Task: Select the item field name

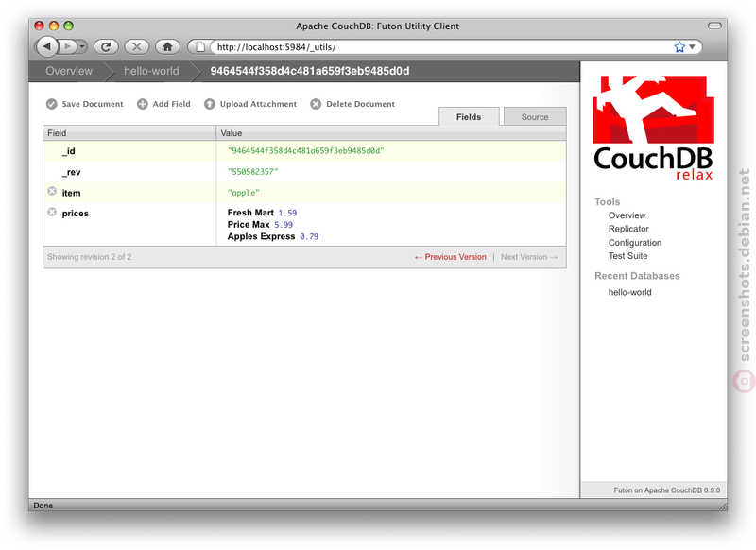Action: (72, 194)
